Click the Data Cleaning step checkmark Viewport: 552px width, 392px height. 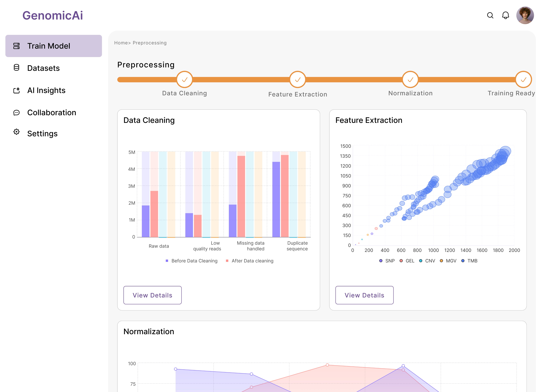(x=185, y=80)
